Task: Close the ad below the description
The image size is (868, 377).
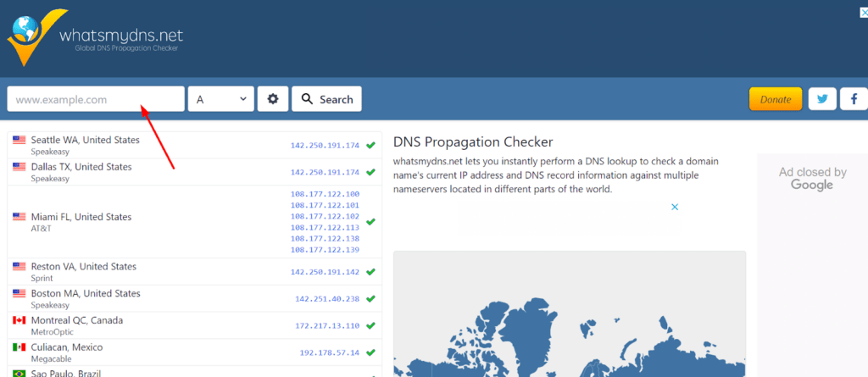Action: pyautogui.click(x=675, y=207)
